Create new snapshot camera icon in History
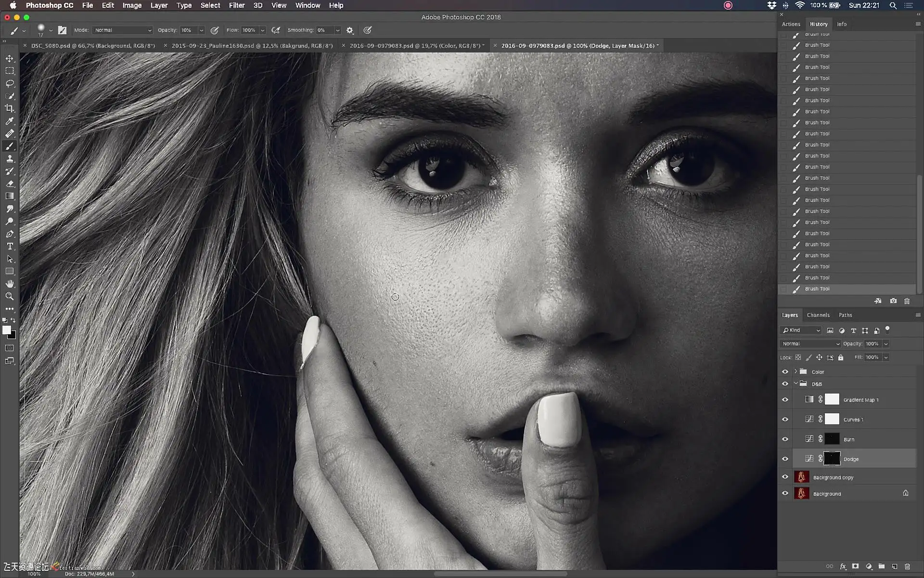The height and width of the screenshot is (578, 924). click(x=893, y=301)
